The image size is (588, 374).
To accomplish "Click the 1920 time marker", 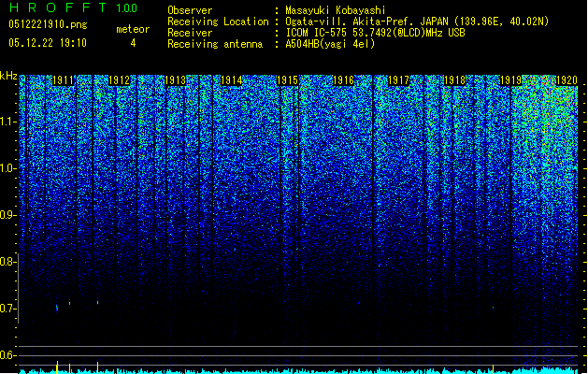I will point(566,80).
